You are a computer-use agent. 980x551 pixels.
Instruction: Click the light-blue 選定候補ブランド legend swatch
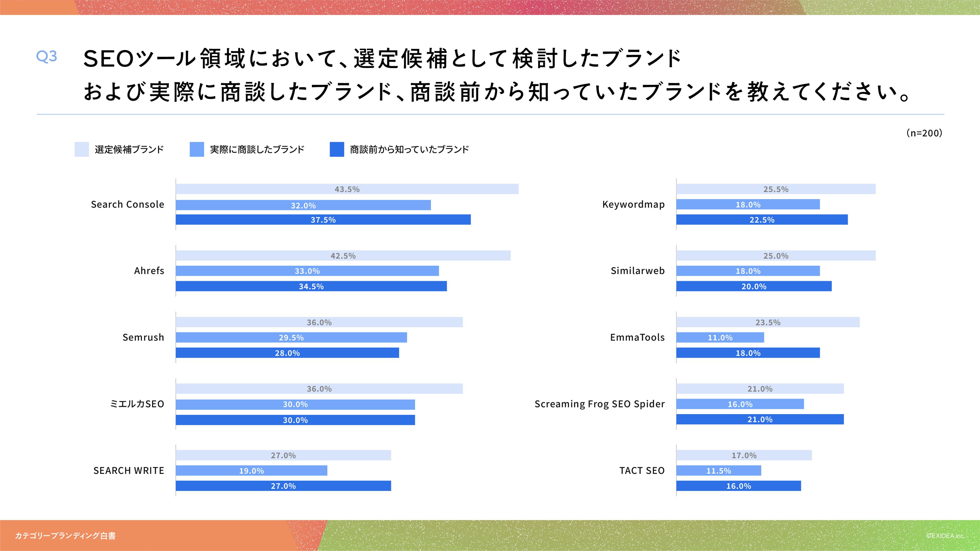pyautogui.click(x=82, y=149)
